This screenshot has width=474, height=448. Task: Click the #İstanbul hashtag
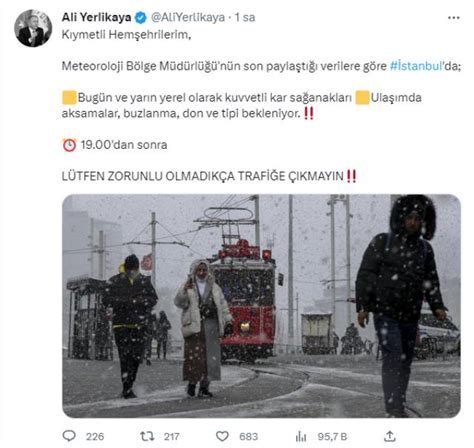pos(416,66)
